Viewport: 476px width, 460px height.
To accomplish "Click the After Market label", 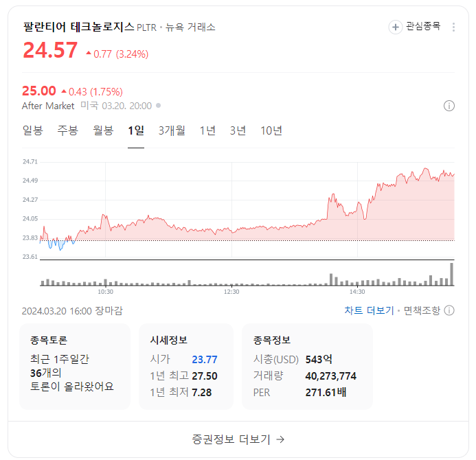I will pyautogui.click(x=48, y=106).
